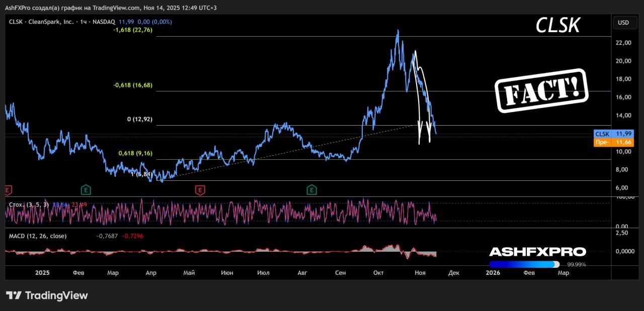This screenshot has height=311, width=644.
Task: Open the MACD (12, 26, close) indicator legend
Action: coord(38,236)
